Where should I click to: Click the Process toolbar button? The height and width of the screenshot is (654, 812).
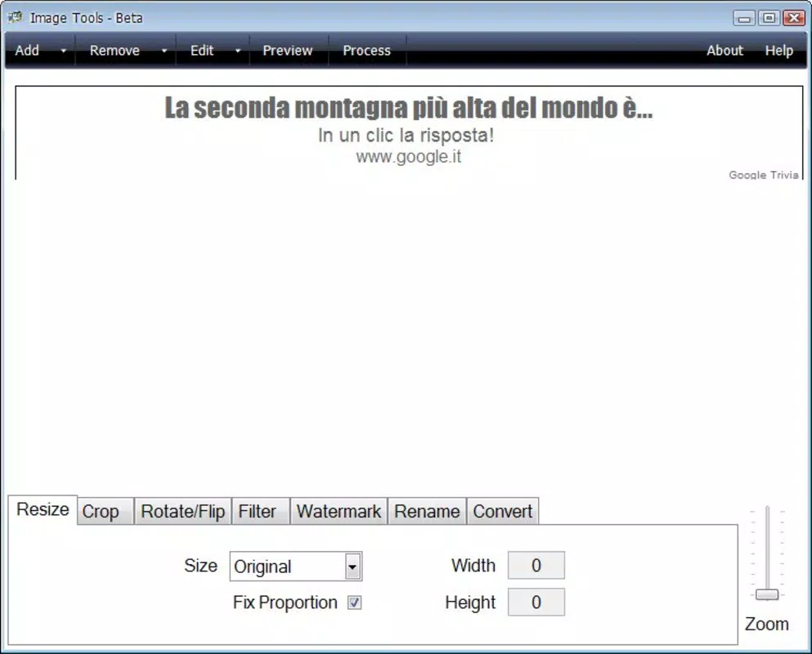(x=366, y=50)
